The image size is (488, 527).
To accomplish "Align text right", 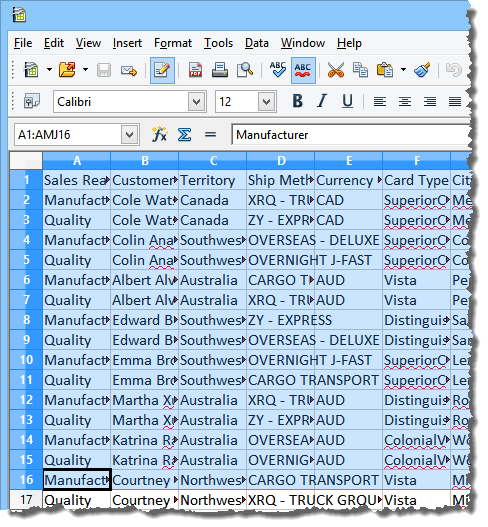I will tap(430, 102).
